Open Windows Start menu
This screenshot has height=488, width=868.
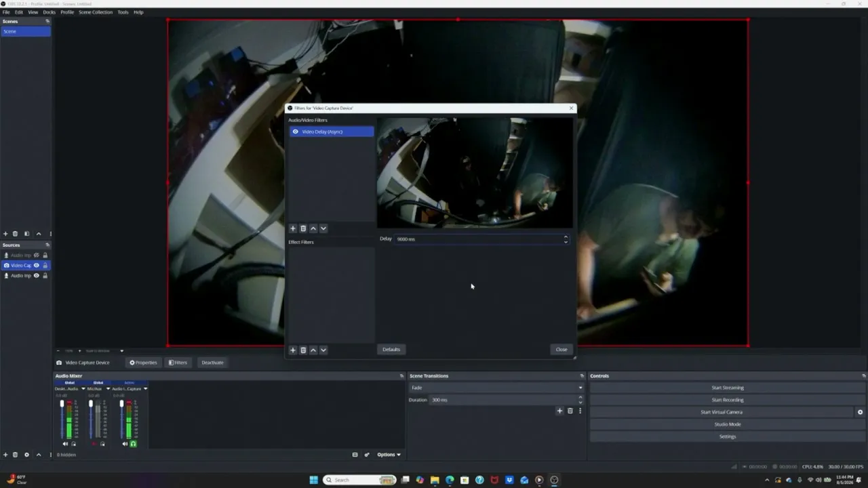click(x=313, y=480)
